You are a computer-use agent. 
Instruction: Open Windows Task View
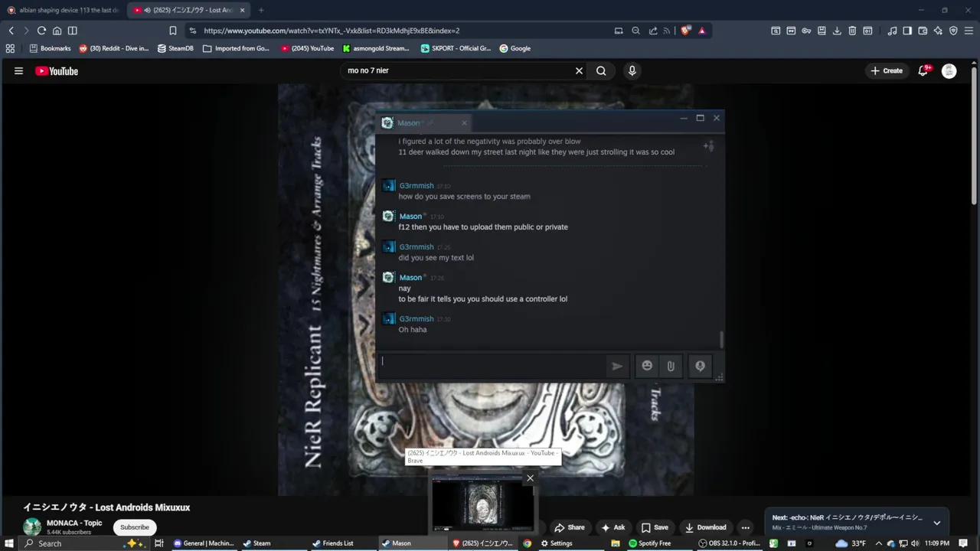point(159,543)
